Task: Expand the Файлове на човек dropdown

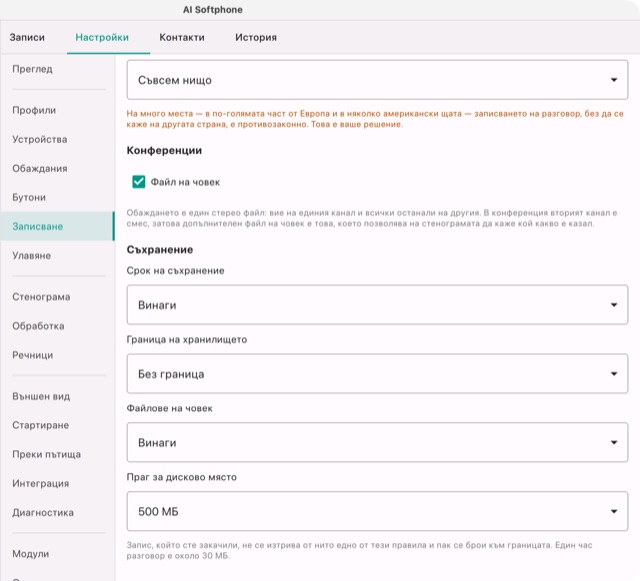Action: pos(377,442)
